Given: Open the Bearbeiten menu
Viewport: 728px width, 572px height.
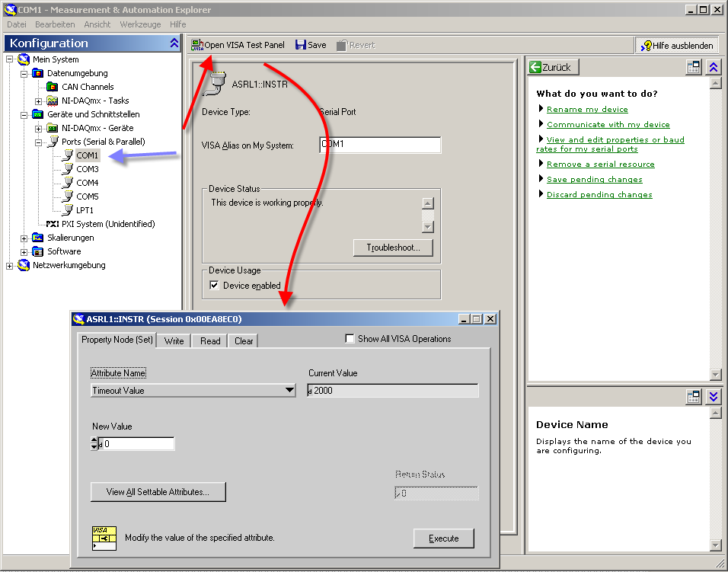Looking at the screenshot, I should tap(55, 24).
